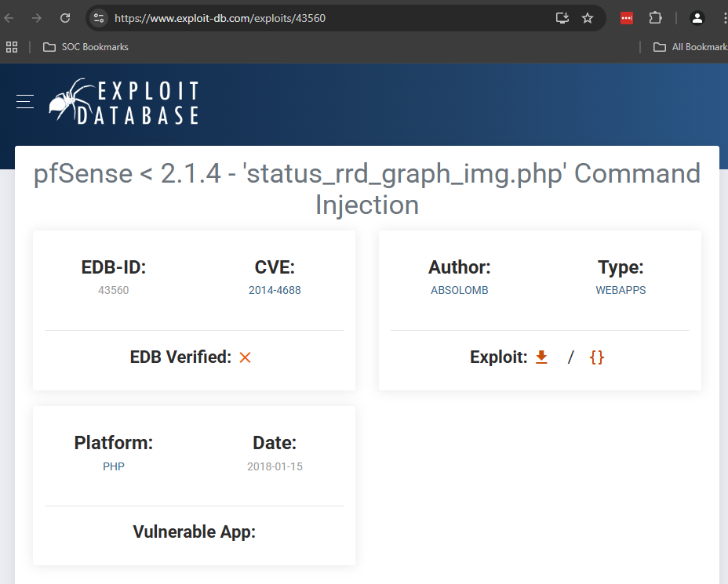View site information icon beside URL

click(99, 18)
